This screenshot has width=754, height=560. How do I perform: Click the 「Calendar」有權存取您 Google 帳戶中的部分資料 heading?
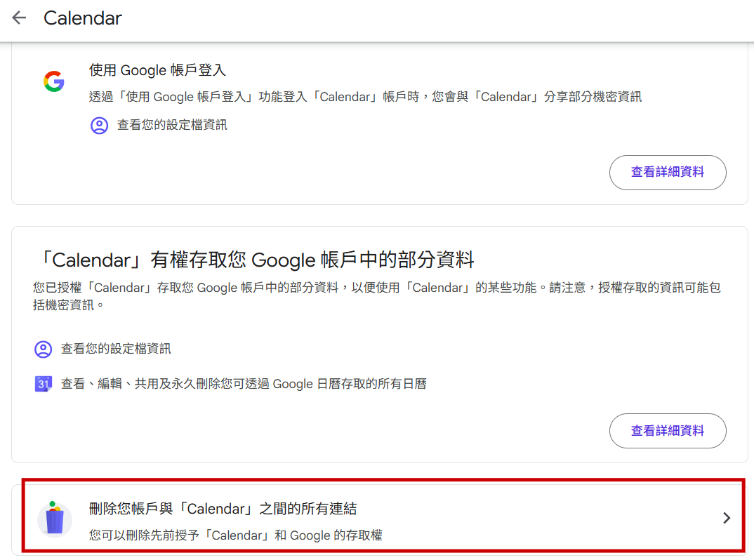(x=254, y=260)
